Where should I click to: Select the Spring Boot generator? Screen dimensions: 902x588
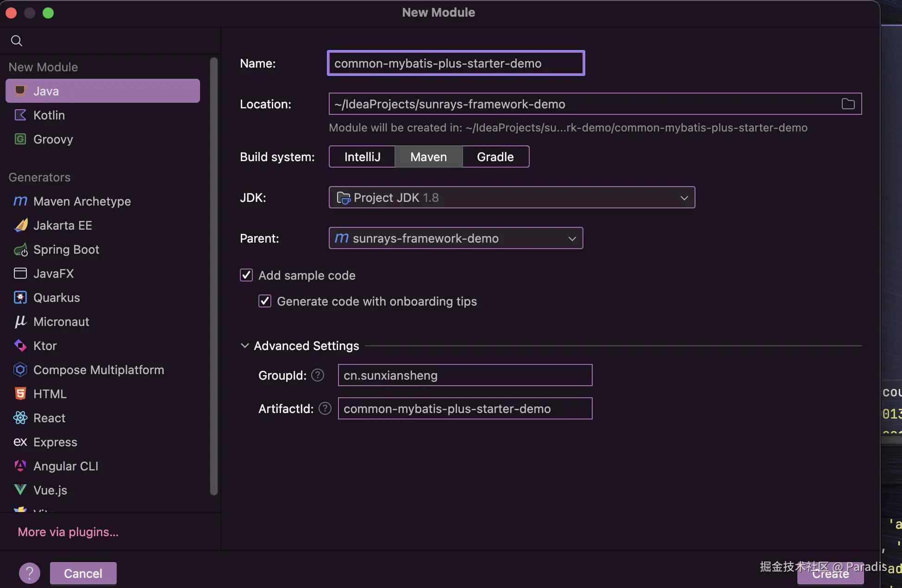(66, 250)
